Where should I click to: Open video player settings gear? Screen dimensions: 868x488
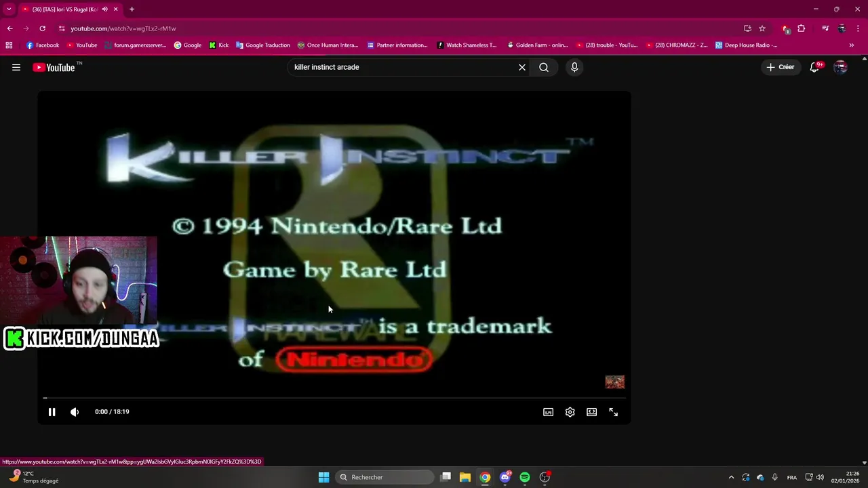click(x=570, y=411)
